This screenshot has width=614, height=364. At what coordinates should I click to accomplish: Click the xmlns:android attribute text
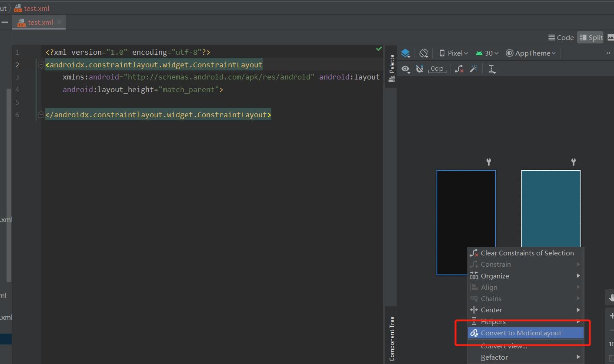[x=189, y=77]
